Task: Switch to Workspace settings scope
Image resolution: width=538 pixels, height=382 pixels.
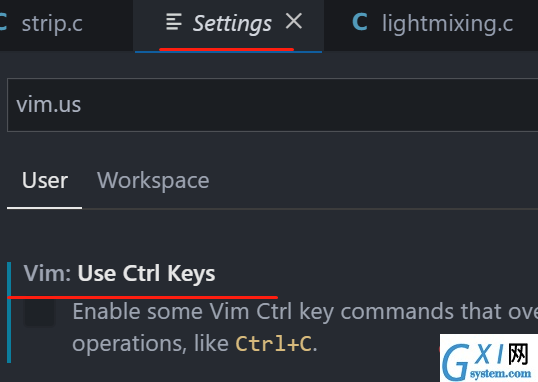Action: coord(153,180)
